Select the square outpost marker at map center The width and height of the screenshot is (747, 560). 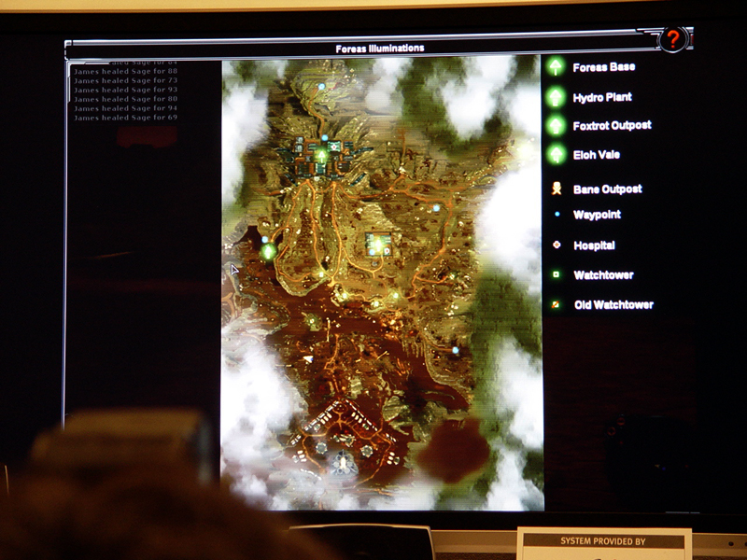point(379,245)
